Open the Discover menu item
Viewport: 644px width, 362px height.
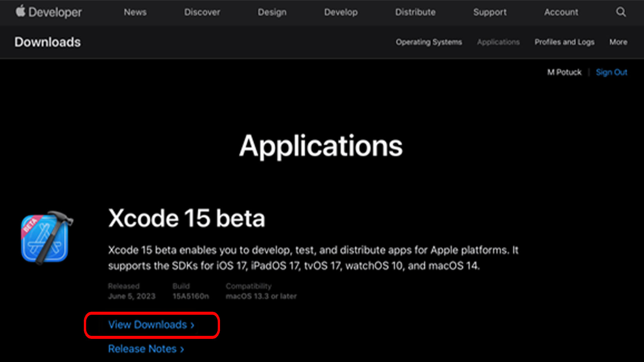(202, 12)
